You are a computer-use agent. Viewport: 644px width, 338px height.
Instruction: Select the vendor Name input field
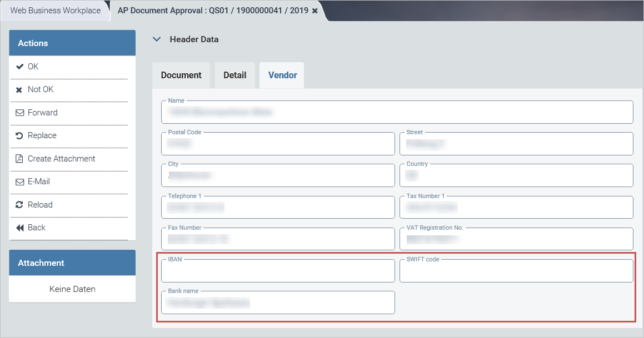(397, 113)
